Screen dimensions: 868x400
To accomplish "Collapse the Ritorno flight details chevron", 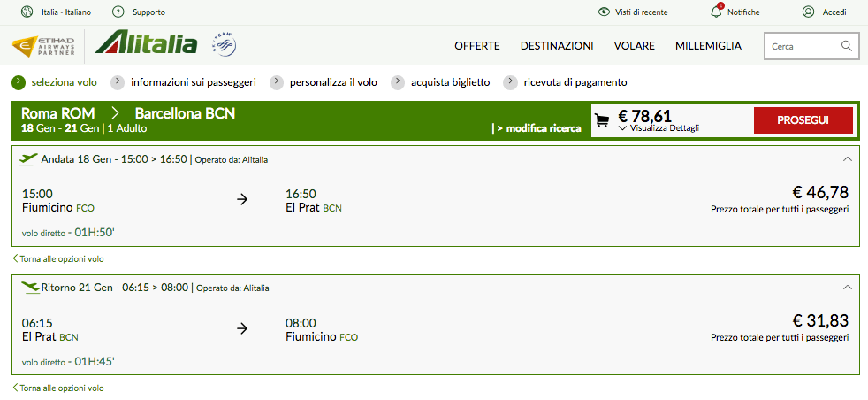I will point(848,288).
